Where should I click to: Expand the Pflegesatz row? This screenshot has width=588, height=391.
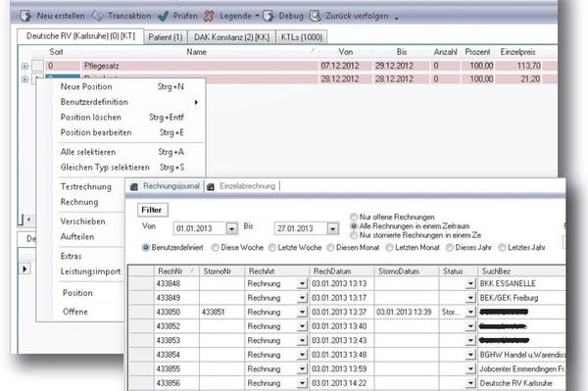pos(24,66)
